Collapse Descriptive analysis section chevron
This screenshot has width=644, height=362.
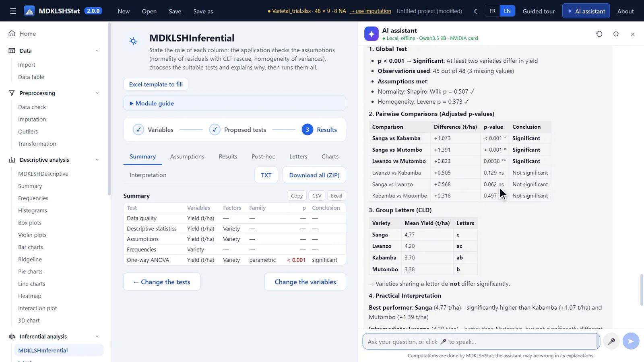97,160
